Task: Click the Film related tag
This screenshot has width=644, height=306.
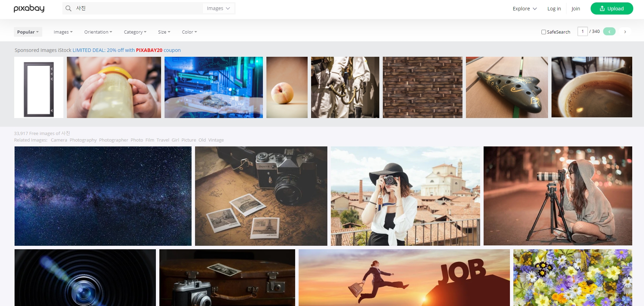Action: [150, 140]
